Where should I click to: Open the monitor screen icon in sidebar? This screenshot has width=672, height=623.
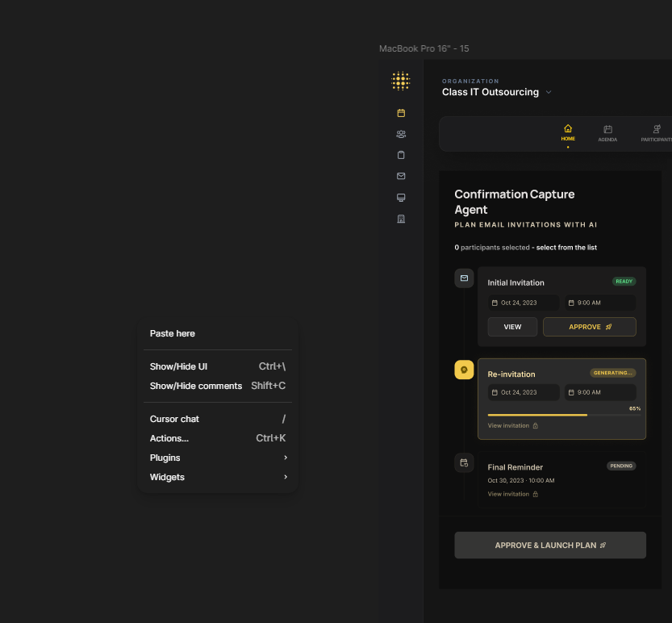pos(401,198)
